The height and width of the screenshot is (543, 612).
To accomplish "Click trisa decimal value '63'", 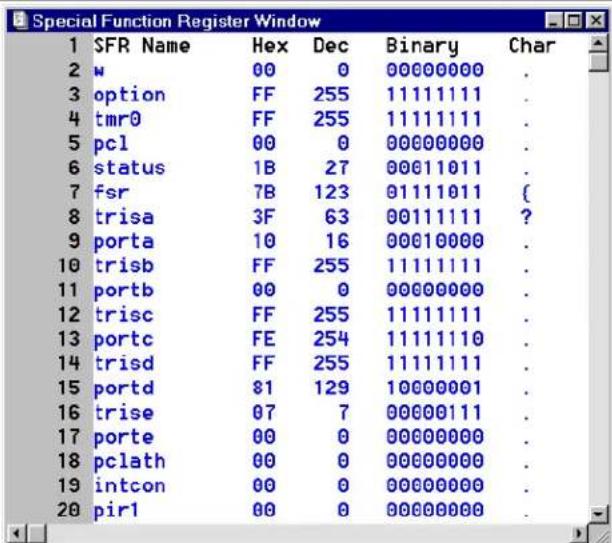I will [x=337, y=217].
